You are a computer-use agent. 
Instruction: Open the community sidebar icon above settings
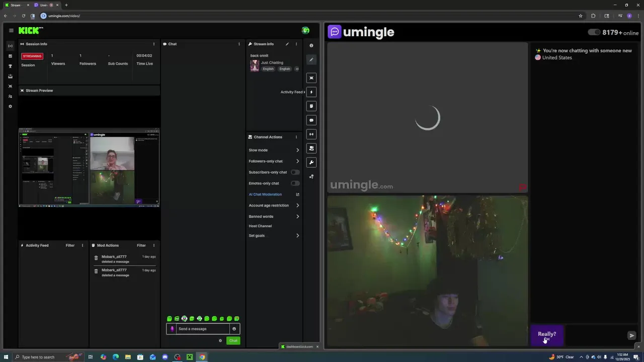coord(10,96)
